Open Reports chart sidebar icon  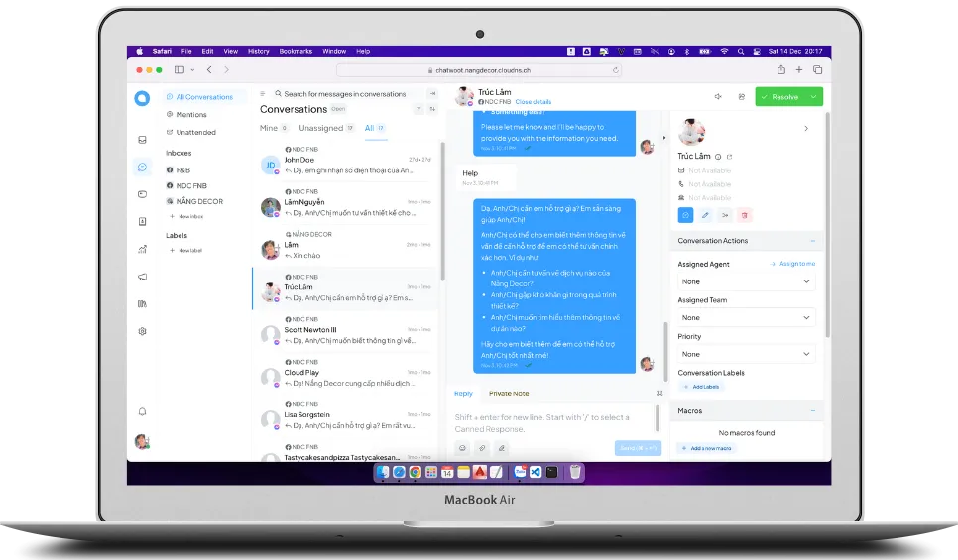point(143,249)
